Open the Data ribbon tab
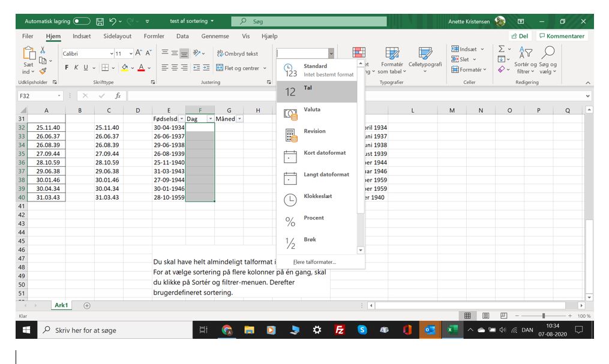609x364 pixels. tap(182, 36)
